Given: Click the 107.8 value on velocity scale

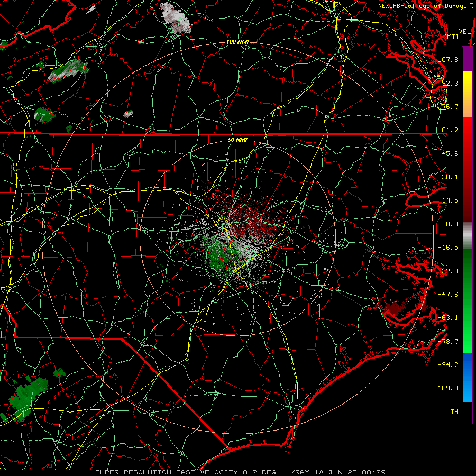Looking at the screenshot, I should point(448,59).
